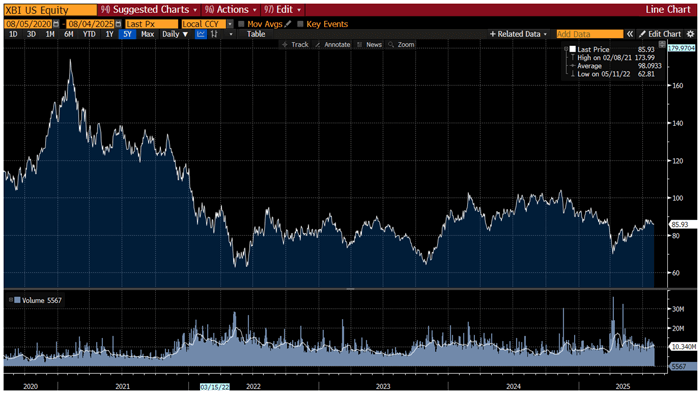
Task: Click the Add Data input field
Action: (x=590, y=34)
